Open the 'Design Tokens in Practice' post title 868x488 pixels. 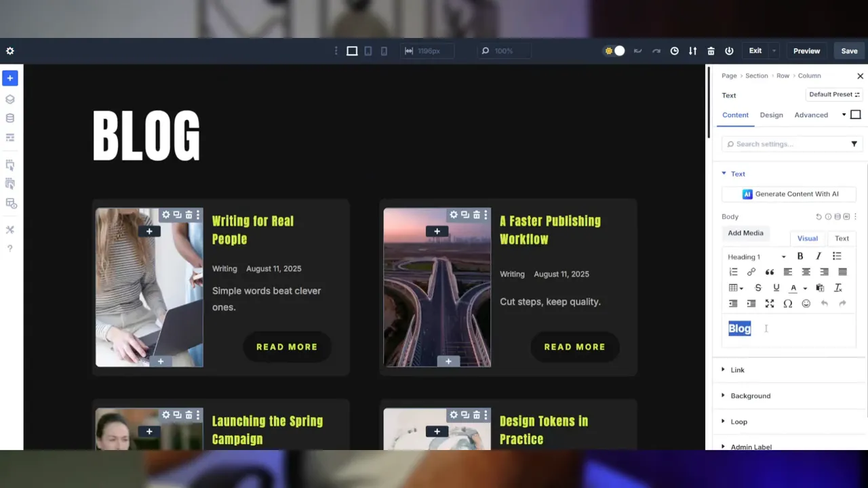coord(544,430)
